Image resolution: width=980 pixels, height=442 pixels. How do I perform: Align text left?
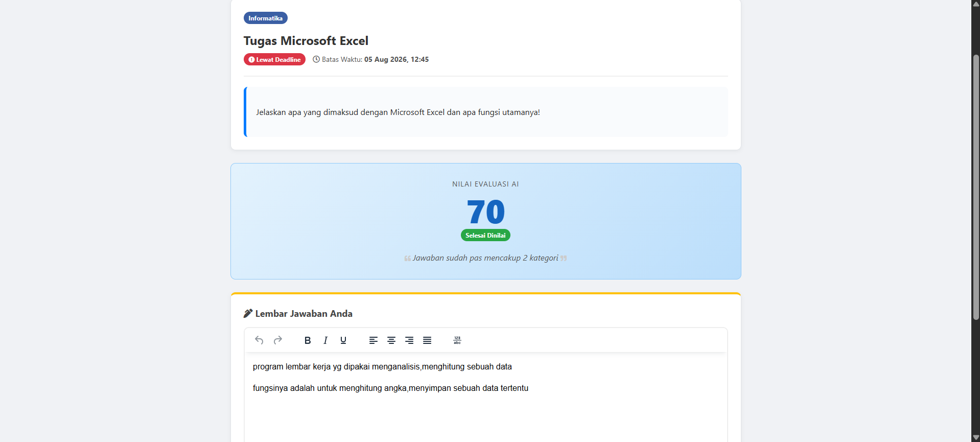(374, 340)
